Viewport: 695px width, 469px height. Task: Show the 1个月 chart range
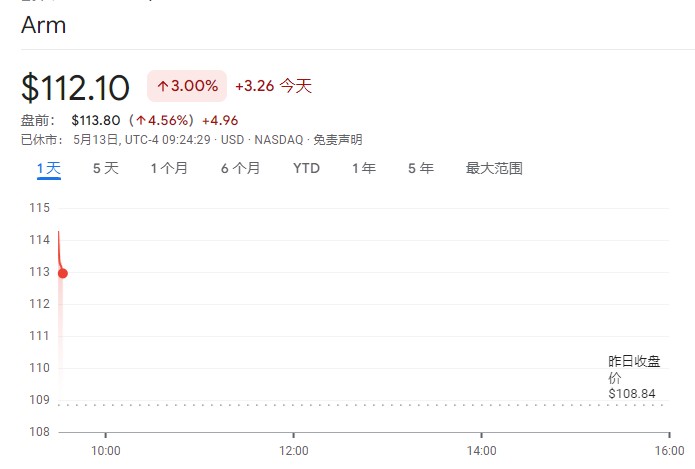(x=169, y=168)
